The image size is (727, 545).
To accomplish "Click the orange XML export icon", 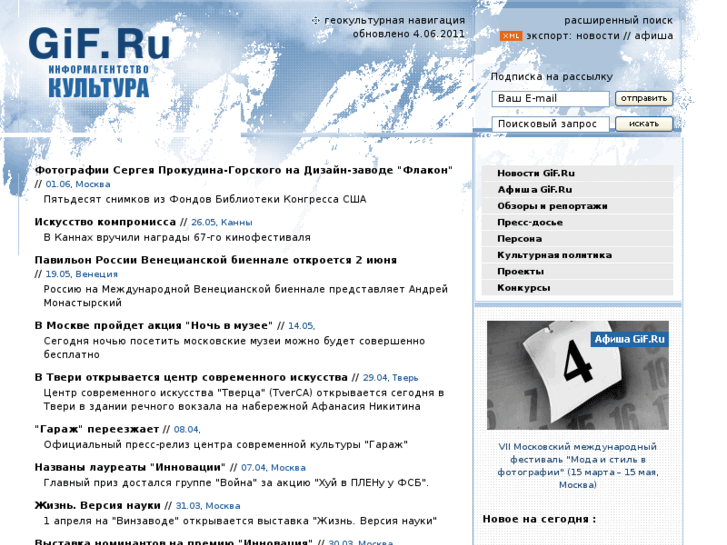I will click(511, 36).
